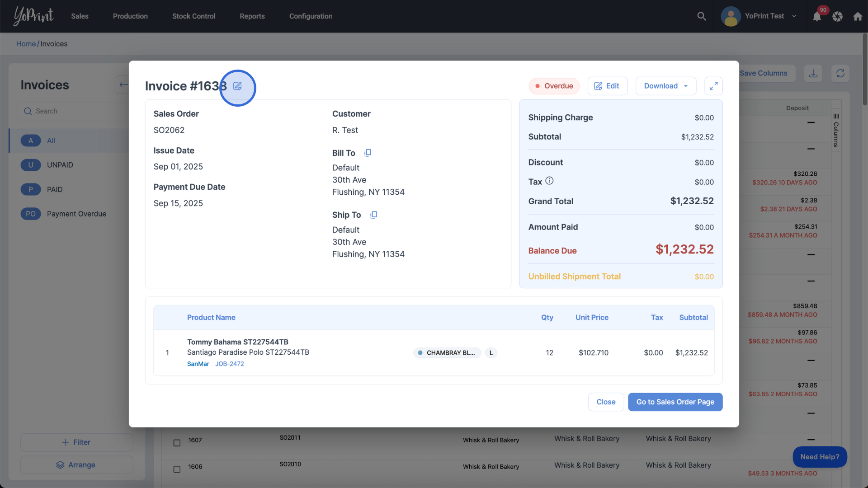Copy the Ship To address

coord(373,215)
